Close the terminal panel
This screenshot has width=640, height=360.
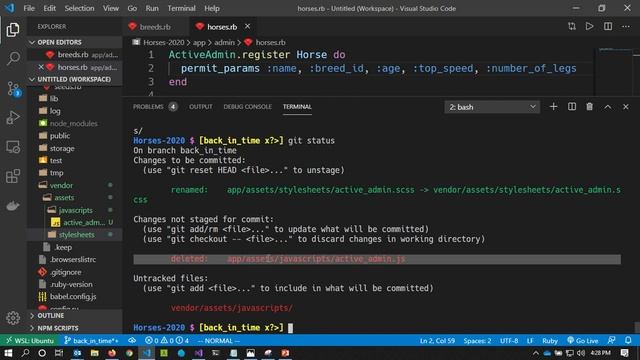(626, 107)
